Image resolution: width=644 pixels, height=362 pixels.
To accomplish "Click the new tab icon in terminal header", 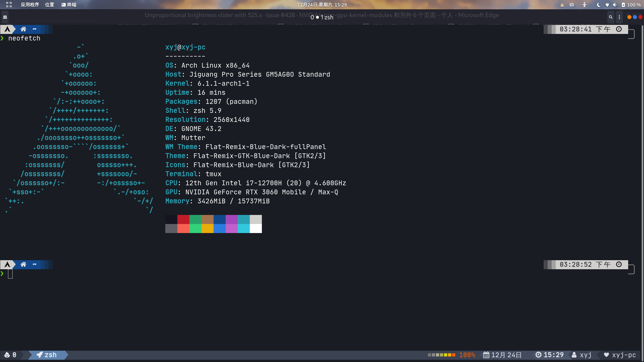I will [5, 17].
